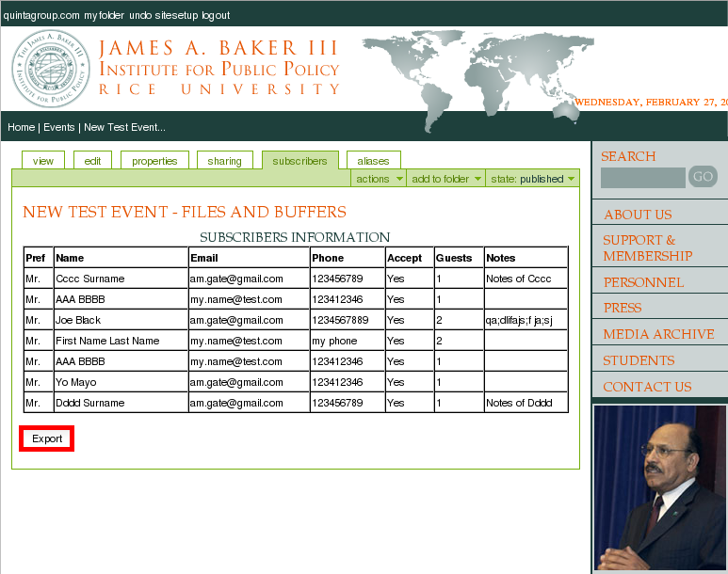Click the 1234567889 phone cell

pyautogui.click(x=348, y=320)
